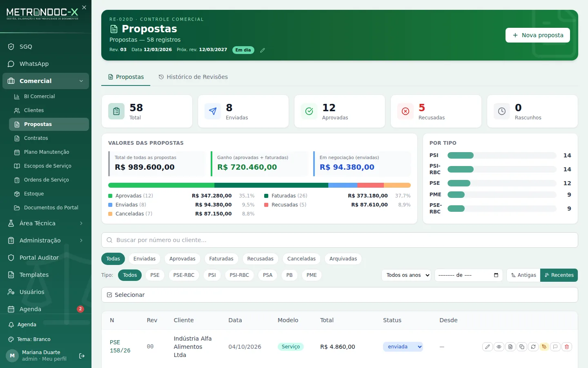The image size is (588, 368).
Task: Click the Estoque box icon
Action: (17, 194)
